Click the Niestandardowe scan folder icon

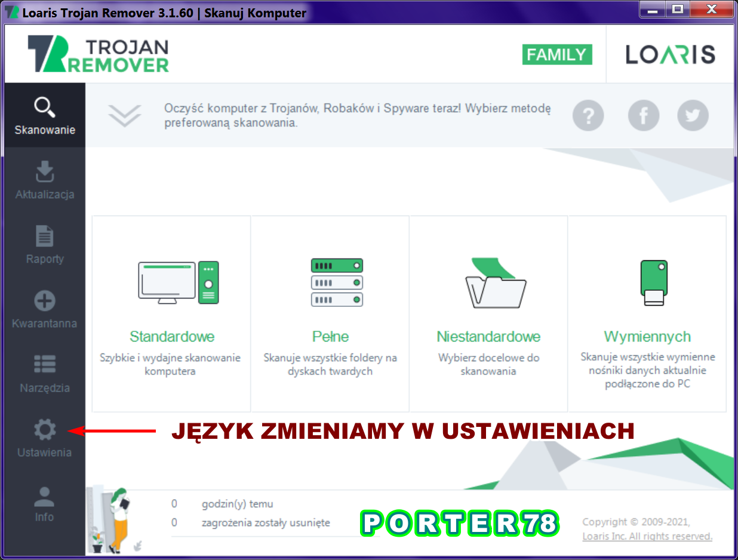[496, 282]
